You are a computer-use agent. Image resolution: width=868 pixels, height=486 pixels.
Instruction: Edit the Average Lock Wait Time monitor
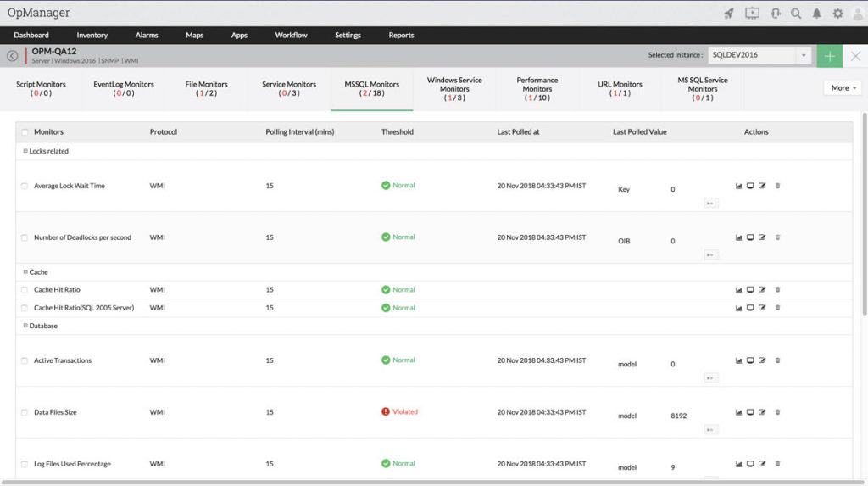pyautogui.click(x=762, y=187)
